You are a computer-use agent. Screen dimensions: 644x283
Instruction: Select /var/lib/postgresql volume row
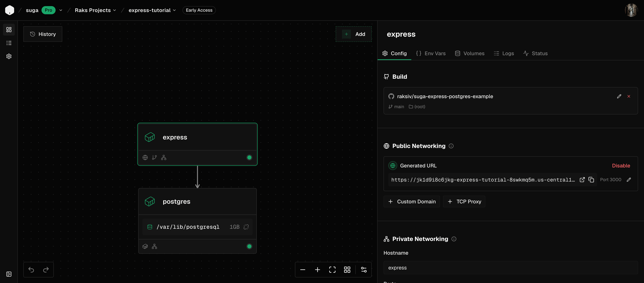(x=197, y=227)
